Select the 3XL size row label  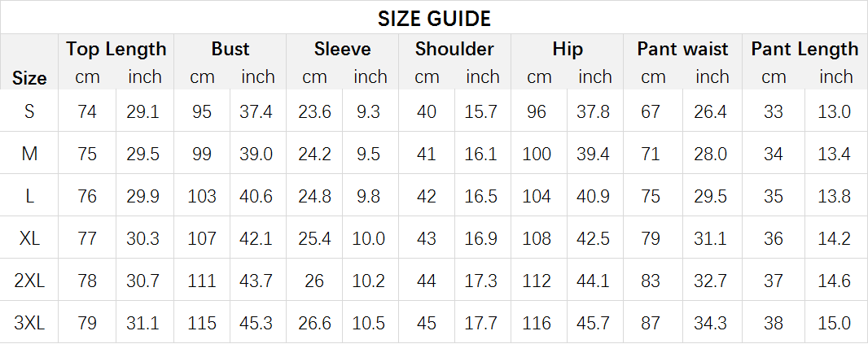29,322
